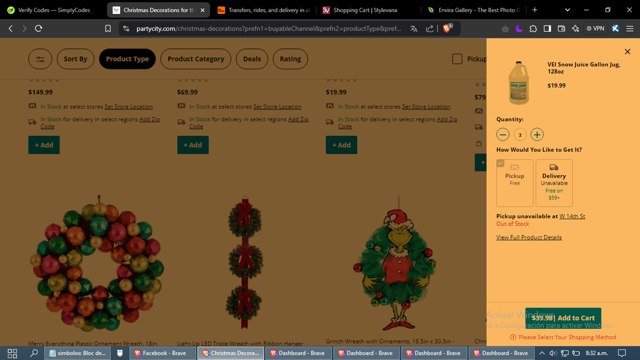Open the taskbar volume icon

553,353
